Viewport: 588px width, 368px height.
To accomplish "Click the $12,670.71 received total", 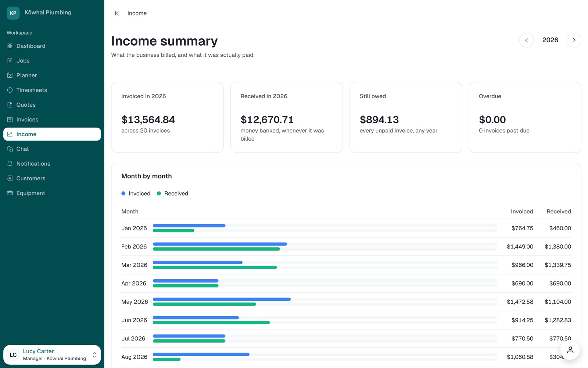I will 267,120.
